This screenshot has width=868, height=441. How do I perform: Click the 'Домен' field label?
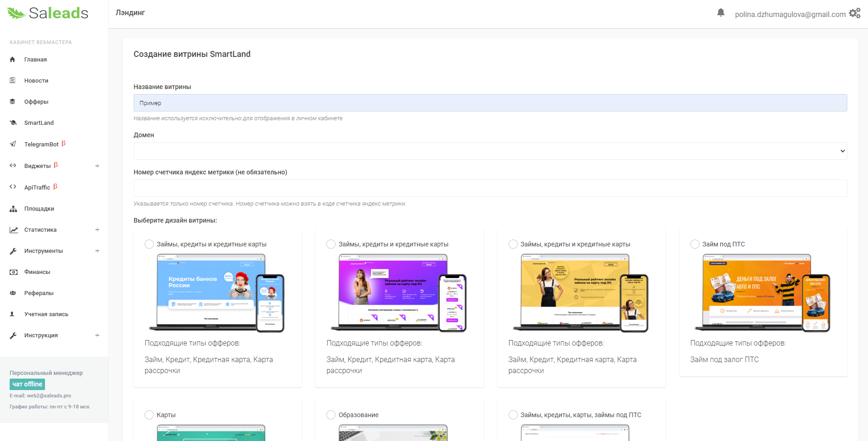coord(144,135)
